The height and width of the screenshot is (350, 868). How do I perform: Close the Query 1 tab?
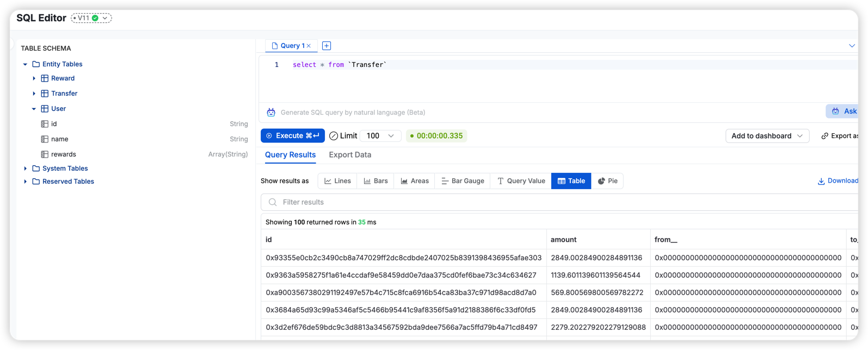point(309,46)
